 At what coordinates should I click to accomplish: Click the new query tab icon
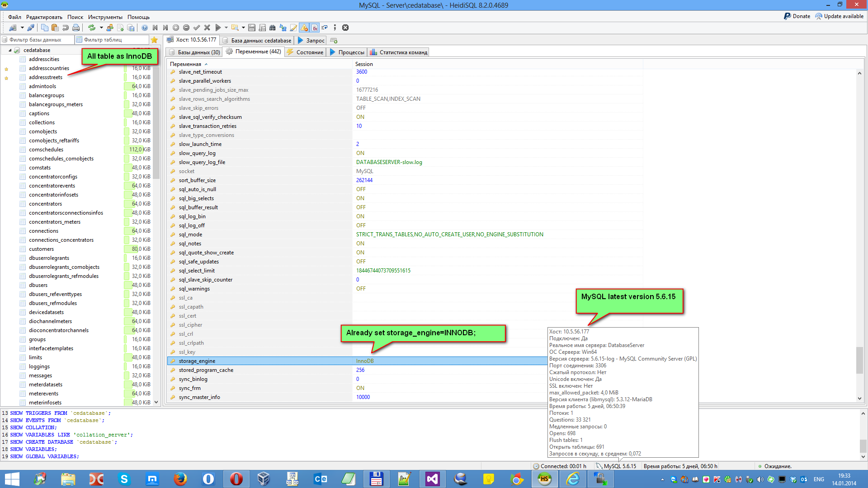click(334, 41)
